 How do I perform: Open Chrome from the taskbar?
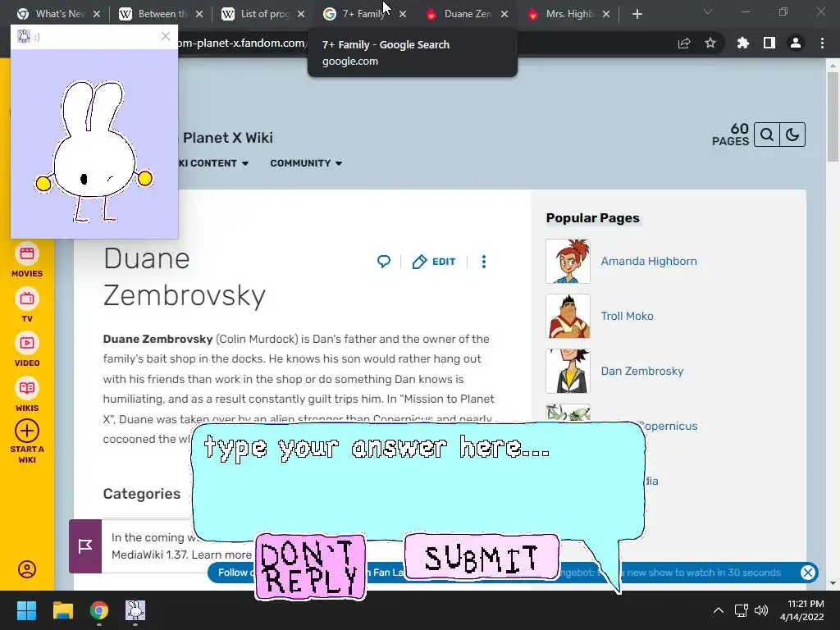pos(99,610)
